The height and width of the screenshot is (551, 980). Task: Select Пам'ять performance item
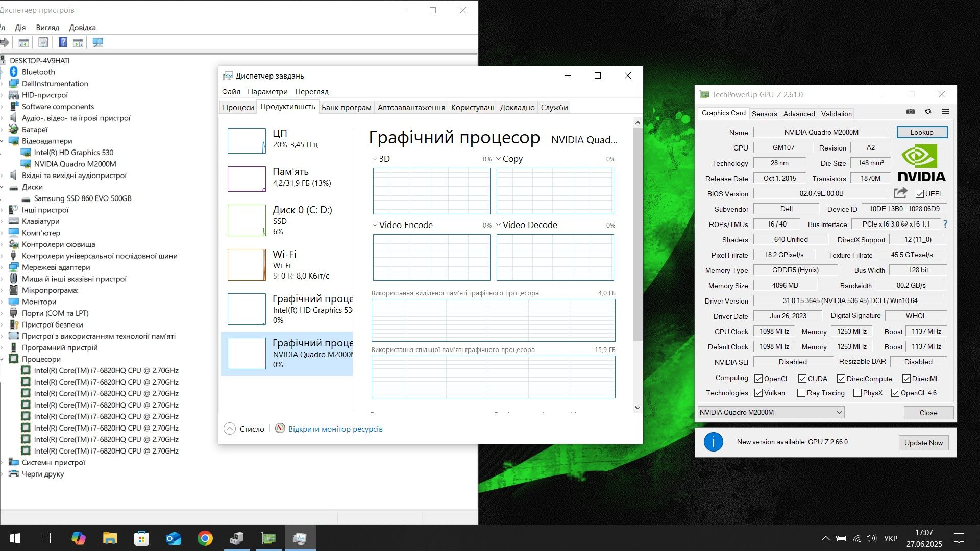[x=287, y=179]
